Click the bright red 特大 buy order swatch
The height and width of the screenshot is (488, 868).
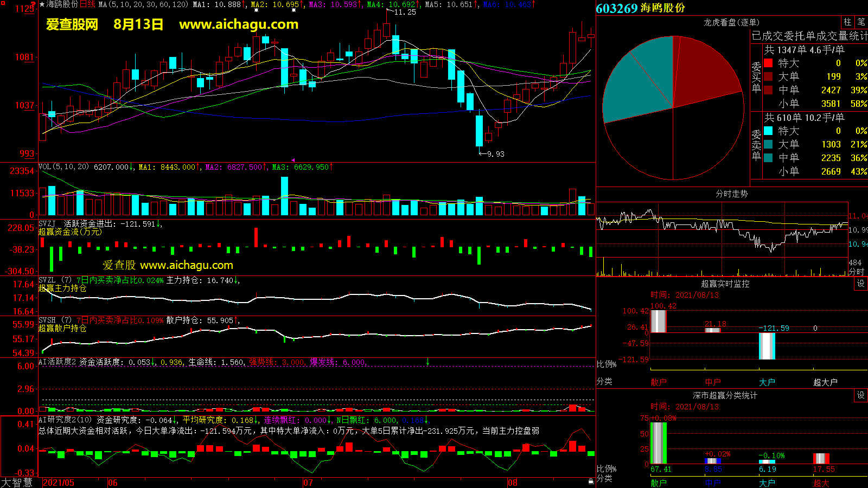point(768,63)
